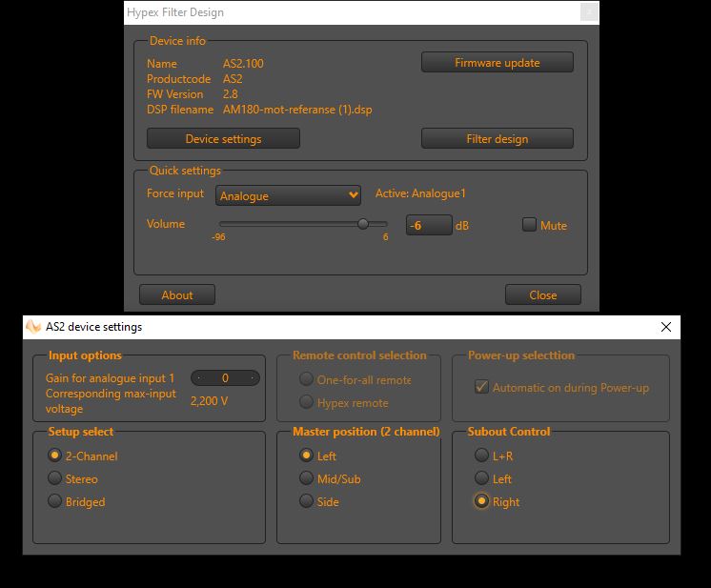Click the max-input voltage value 2,200 V
Viewport: 711px width, 588px height.
(x=209, y=401)
